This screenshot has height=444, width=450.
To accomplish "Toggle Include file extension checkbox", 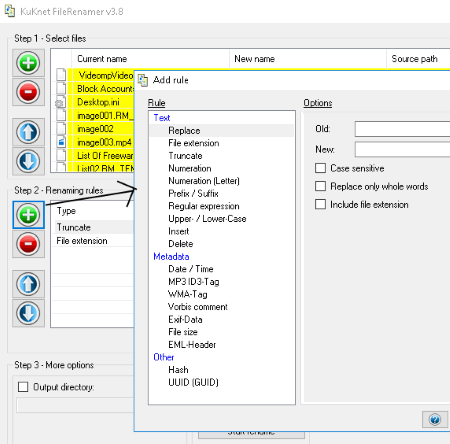I will click(x=320, y=204).
